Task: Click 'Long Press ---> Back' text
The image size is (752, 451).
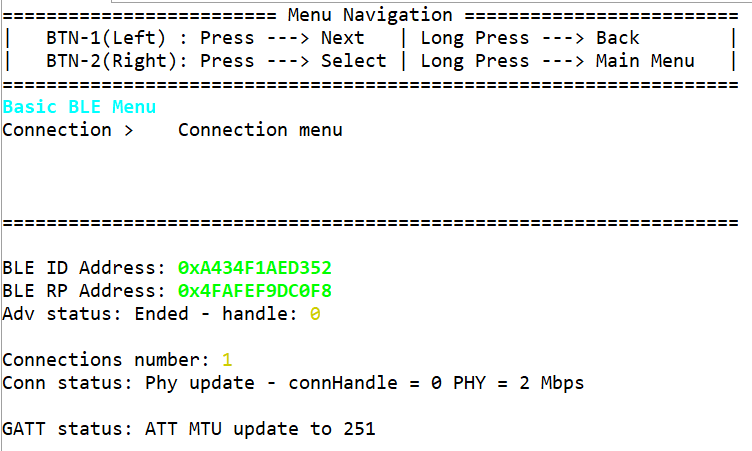Action: pyautogui.click(x=530, y=38)
